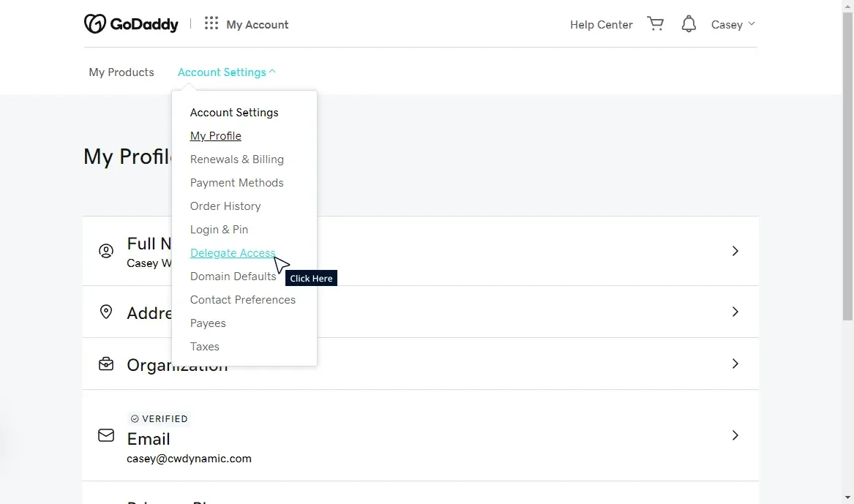The height and width of the screenshot is (504, 854).
Task: Click the Address location pin icon
Action: point(106,311)
